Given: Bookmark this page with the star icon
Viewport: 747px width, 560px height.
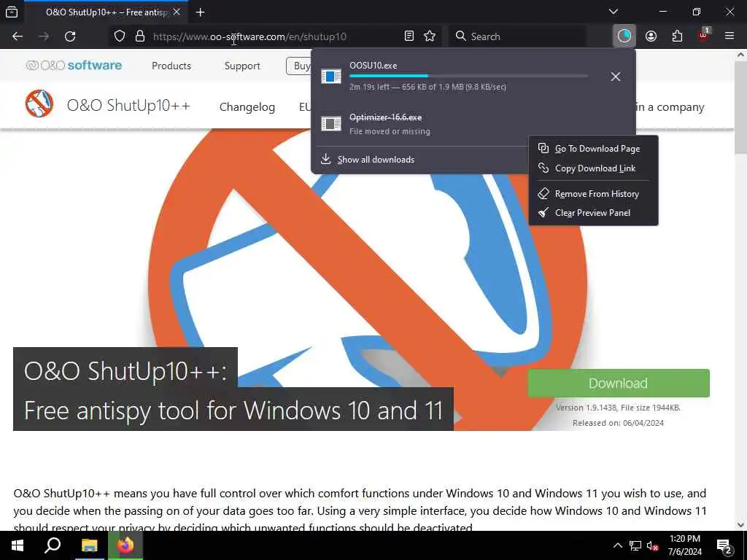Looking at the screenshot, I should 430,36.
